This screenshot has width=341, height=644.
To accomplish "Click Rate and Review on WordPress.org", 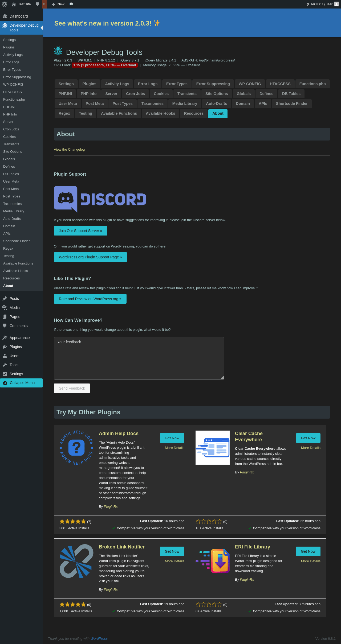I will coord(90,299).
